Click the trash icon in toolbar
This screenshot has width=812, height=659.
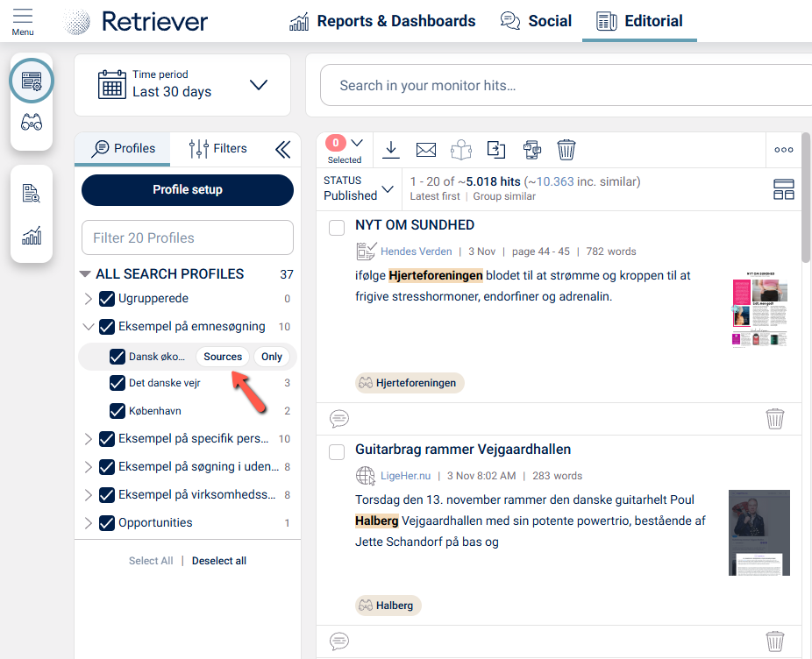pos(566,150)
